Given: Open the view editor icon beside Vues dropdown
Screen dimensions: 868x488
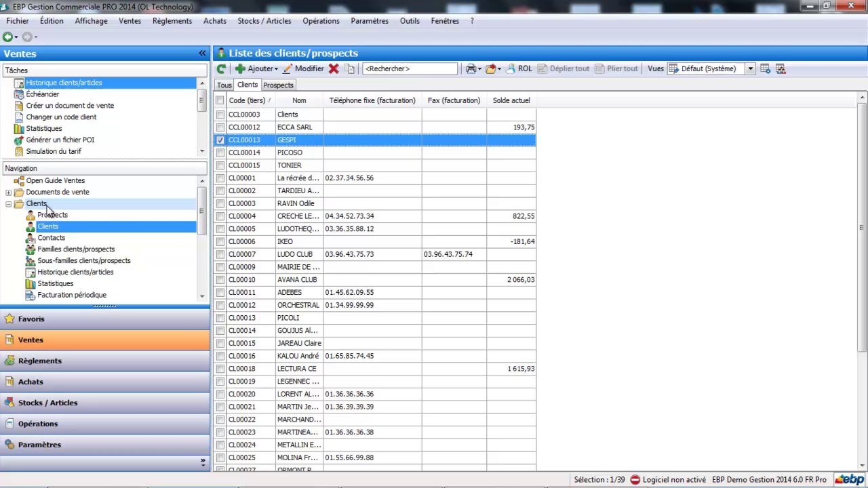Looking at the screenshot, I should (766, 68).
